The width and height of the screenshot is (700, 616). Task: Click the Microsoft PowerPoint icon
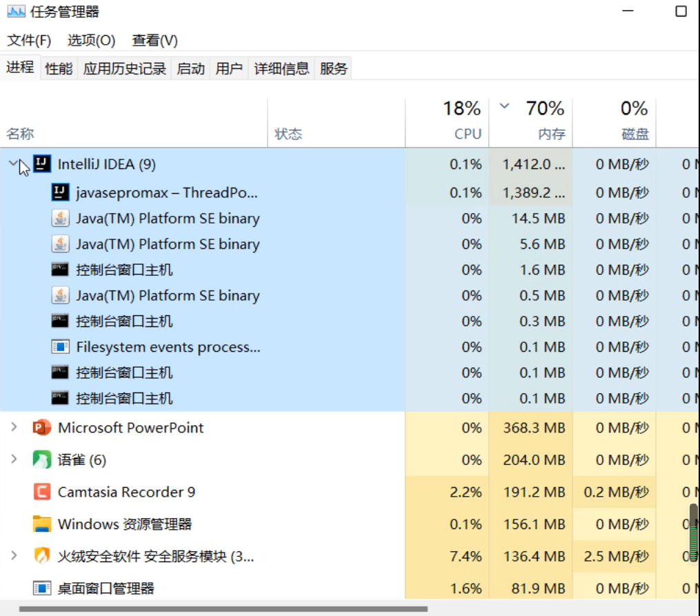point(42,428)
